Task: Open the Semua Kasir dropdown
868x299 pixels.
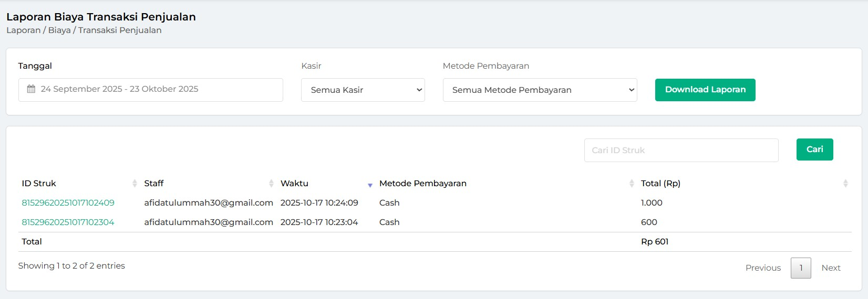Action: click(x=363, y=90)
